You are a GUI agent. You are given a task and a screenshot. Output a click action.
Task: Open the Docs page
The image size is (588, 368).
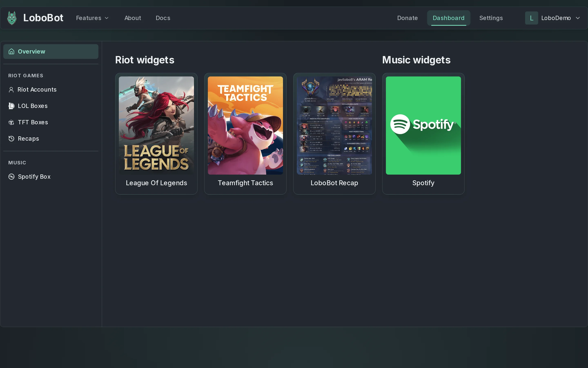coord(163,18)
